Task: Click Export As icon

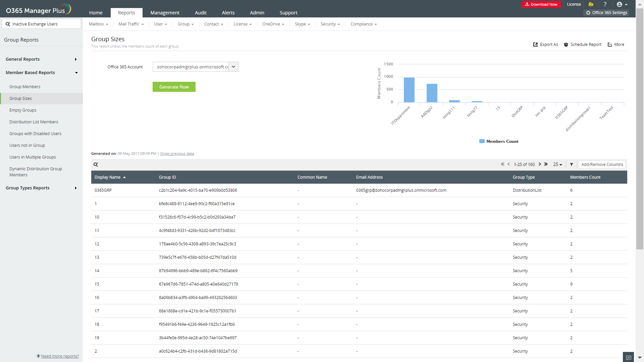Action: (x=535, y=45)
